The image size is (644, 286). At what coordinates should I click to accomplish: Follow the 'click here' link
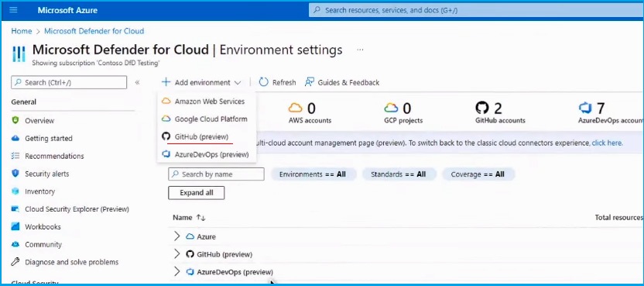(607, 143)
